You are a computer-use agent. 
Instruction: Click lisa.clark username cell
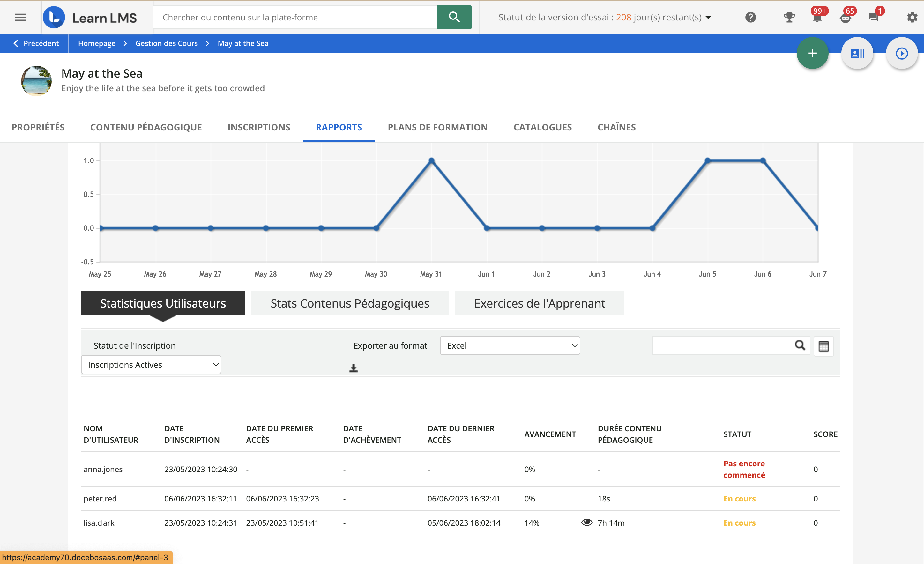99,523
